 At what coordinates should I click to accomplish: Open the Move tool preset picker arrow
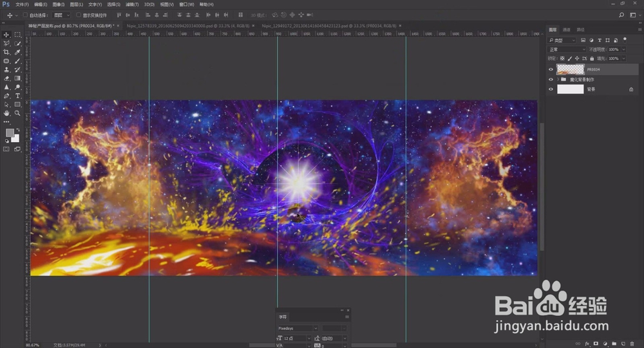[x=17, y=15]
